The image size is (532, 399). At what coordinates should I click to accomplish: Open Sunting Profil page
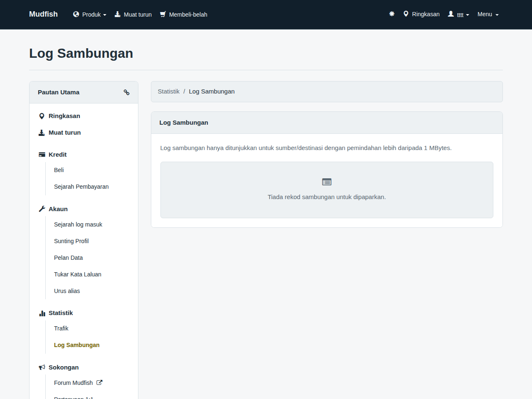(71, 241)
